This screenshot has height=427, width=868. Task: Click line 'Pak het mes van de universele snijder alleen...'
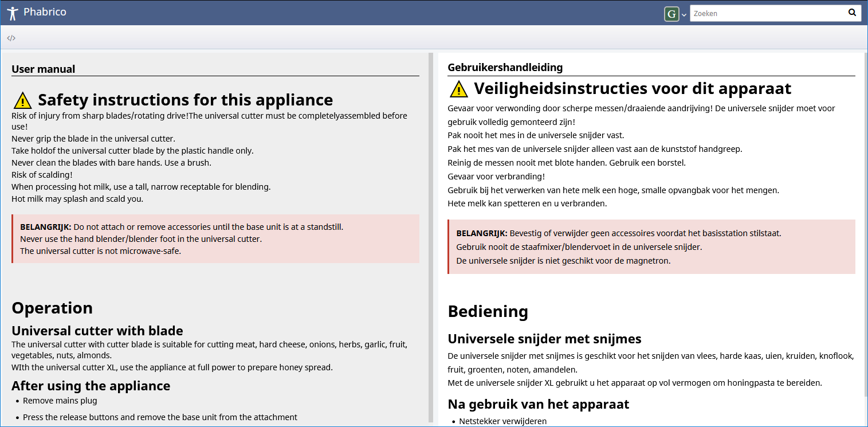595,149
